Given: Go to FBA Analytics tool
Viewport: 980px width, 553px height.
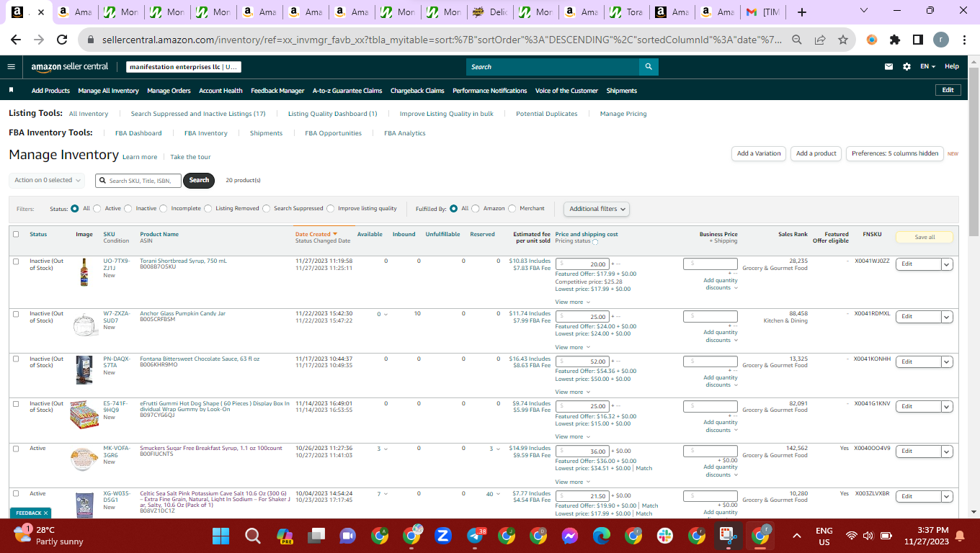Looking at the screenshot, I should coord(405,133).
